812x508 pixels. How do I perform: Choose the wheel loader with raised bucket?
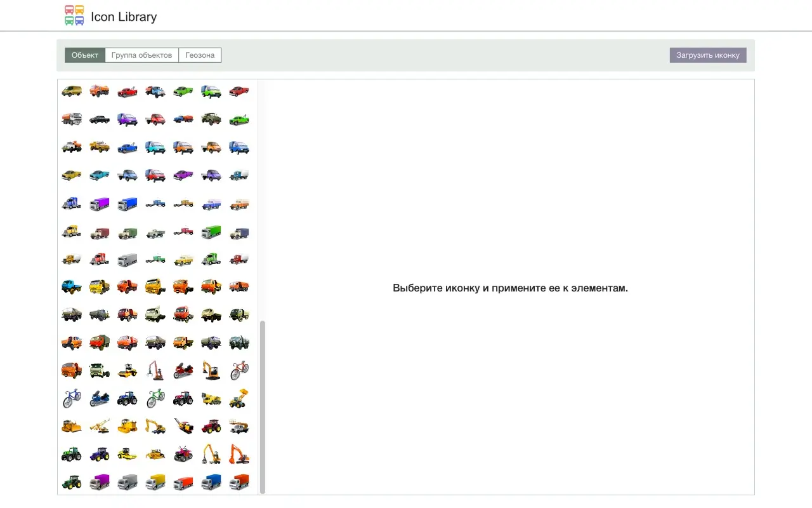point(239,398)
